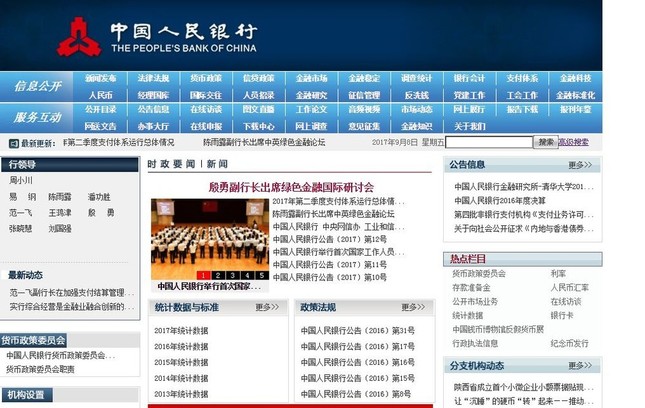The image size is (645, 408).
Task: Show more items in 公告信息 panel
Action: tap(581, 165)
